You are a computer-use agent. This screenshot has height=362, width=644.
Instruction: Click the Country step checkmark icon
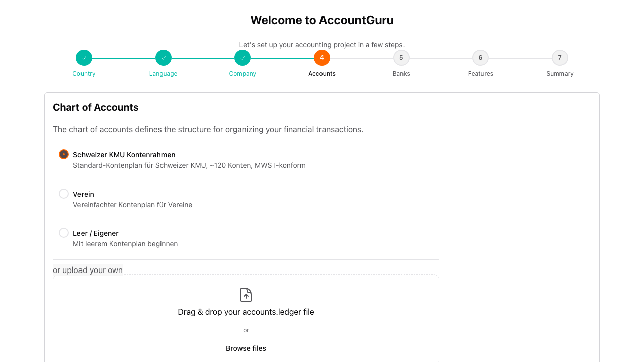click(x=84, y=57)
